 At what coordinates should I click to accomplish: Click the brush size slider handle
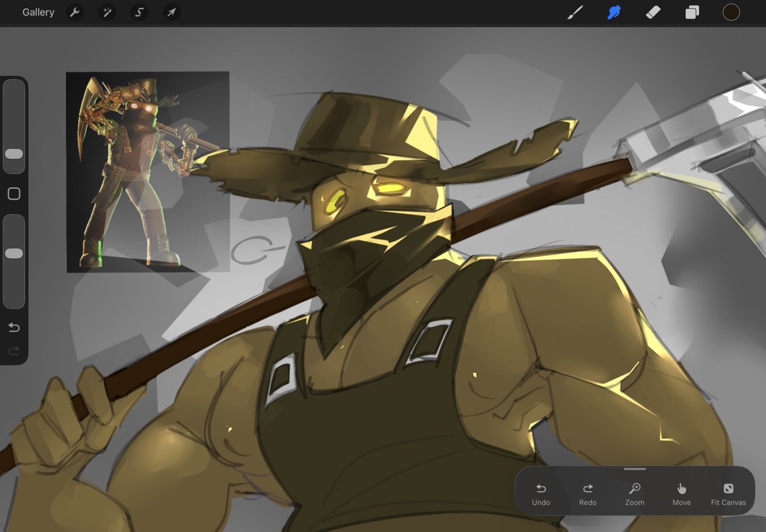(14, 154)
